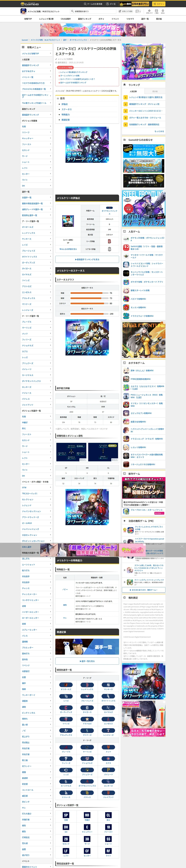Open the 攻略TOP navigation tab

[28, 19]
